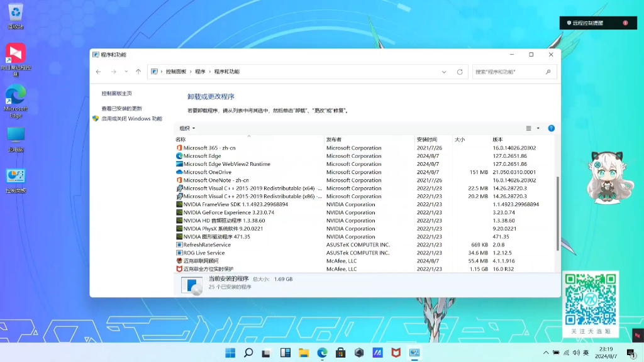Open the 组织 (Organize) dropdown
The height and width of the screenshot is (362, 644).
click(x=185, y=128)
